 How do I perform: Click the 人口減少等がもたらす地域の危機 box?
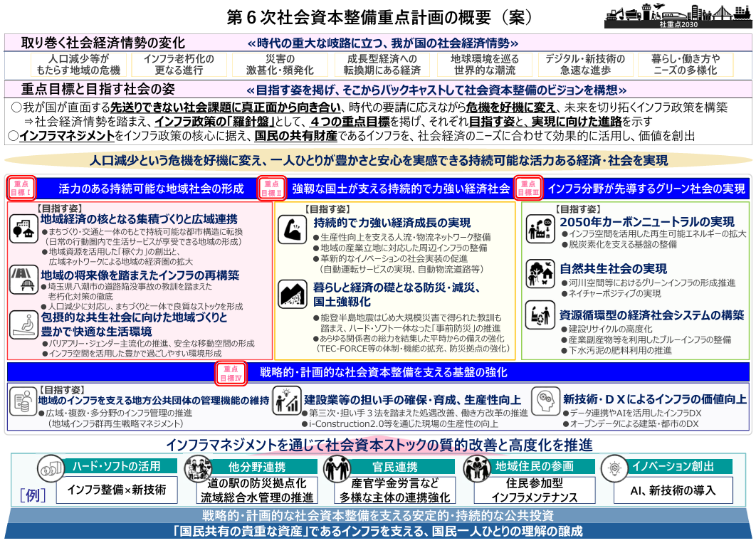pos(78,65)
